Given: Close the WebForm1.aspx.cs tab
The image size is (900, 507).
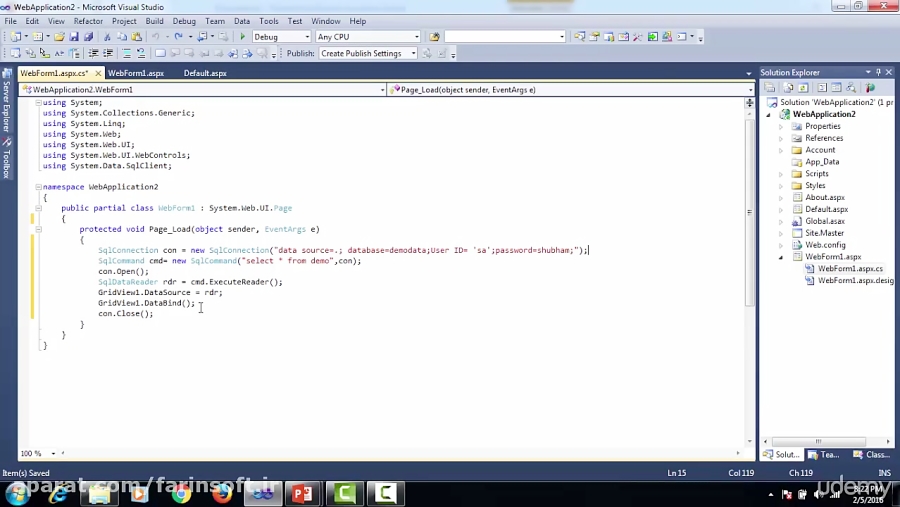Looking at the screenshot, I should coord(98,73).
